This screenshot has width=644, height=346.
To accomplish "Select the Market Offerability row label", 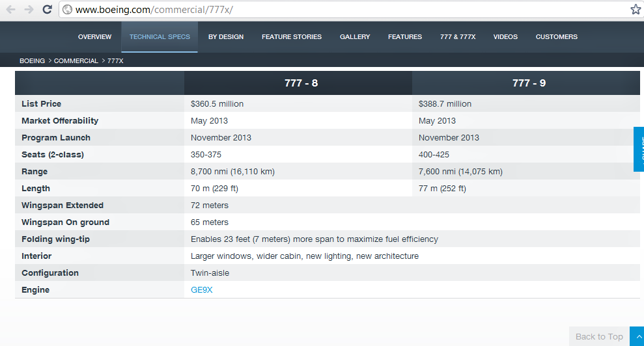I will [x=60, y=121].
